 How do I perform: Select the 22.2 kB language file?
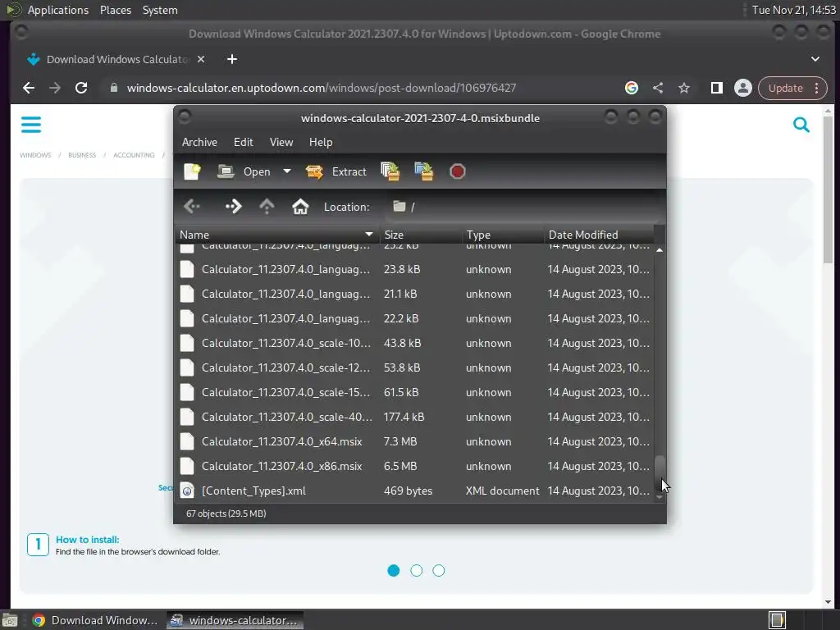pyautogui.click(x=414, y=318)
